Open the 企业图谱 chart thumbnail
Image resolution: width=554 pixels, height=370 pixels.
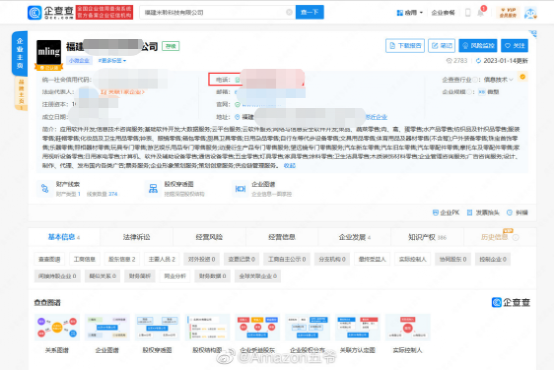point(107,327)
